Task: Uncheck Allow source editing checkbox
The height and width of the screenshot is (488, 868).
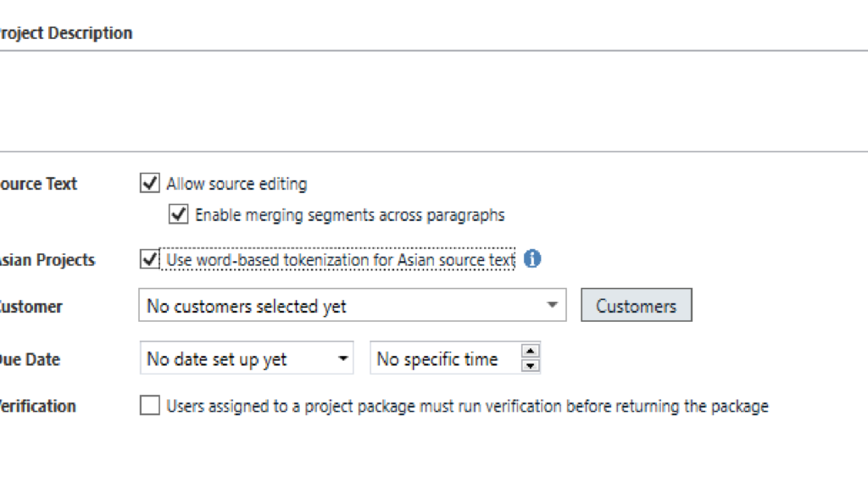Action: (x=150, y=183)
